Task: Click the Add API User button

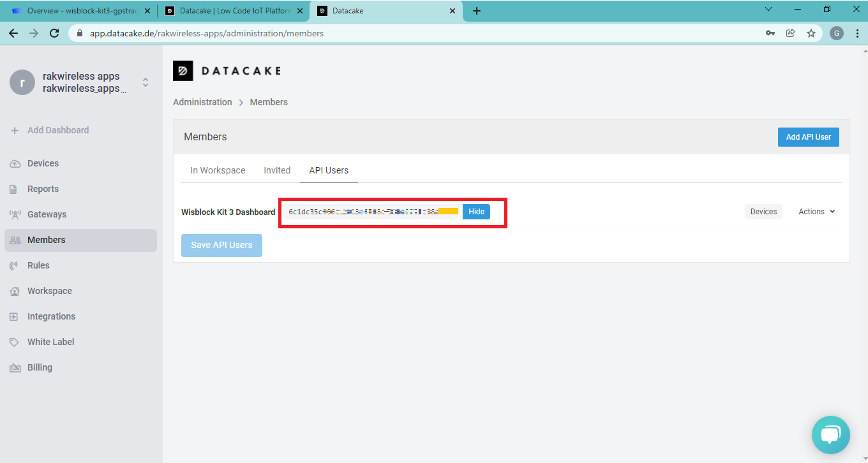Action: coord(808,137)
